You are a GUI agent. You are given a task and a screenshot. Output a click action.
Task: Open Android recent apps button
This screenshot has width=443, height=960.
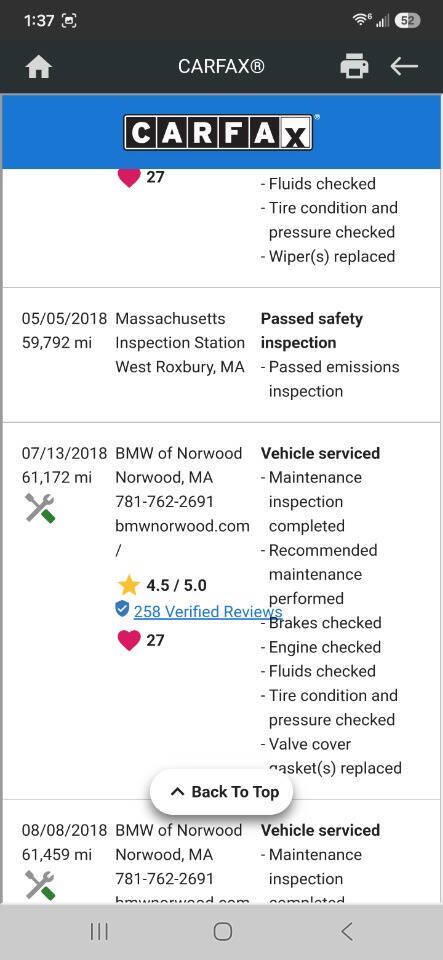pyautogui.click(x=99, y=932)
